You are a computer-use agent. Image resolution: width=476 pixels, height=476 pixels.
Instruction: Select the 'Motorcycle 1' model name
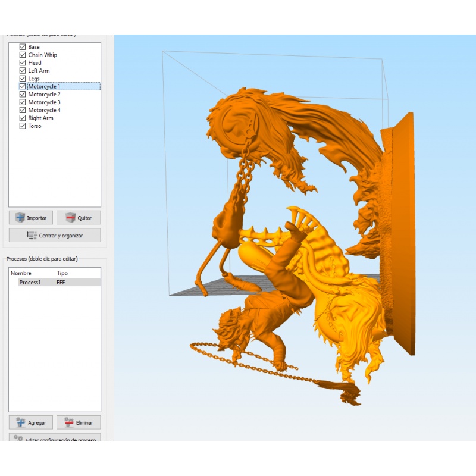pos(44,86)
